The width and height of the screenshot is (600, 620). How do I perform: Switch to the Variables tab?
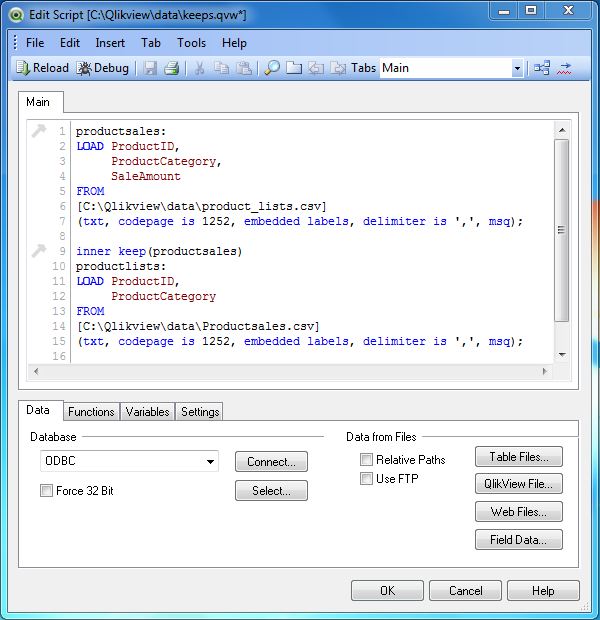point(148,412)
